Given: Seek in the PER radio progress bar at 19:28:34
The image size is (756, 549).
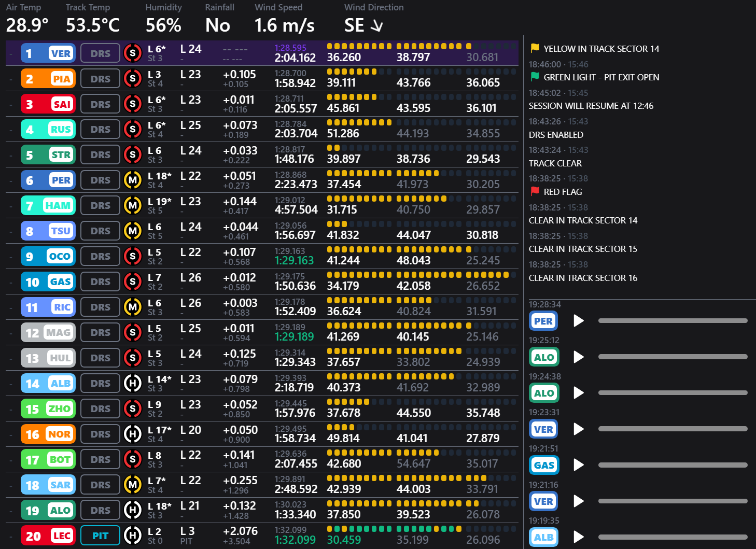Looking at the screenshot, I should [673, 321].
